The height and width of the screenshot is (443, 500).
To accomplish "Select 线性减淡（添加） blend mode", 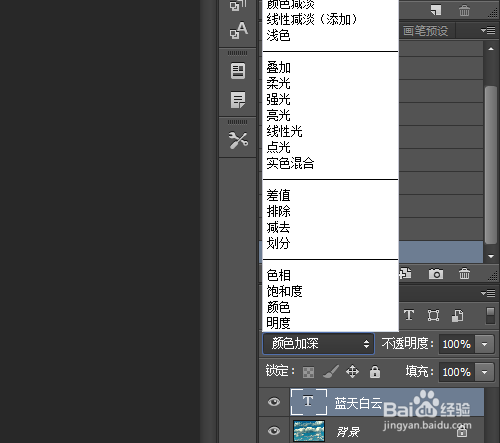I will click(312, 19).
